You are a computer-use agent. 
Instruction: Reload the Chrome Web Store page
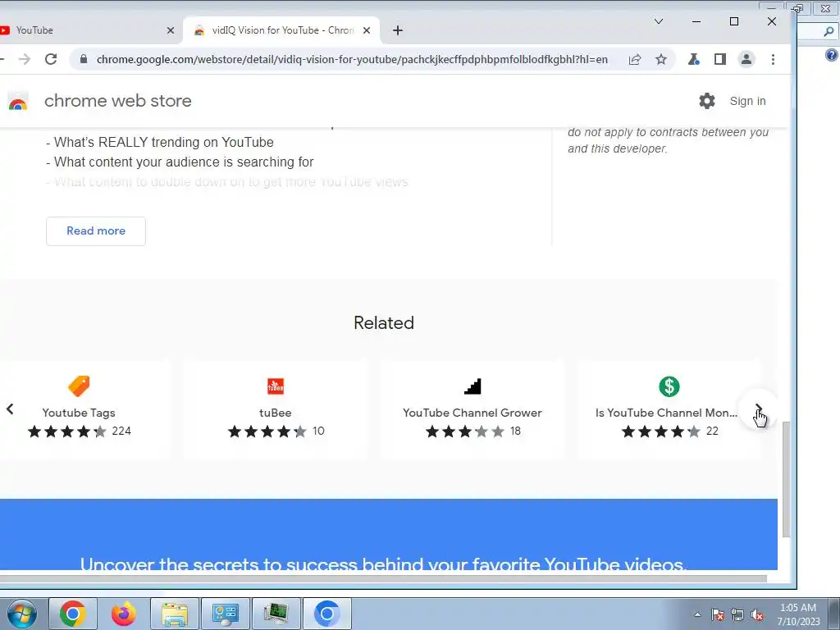[x=51, y=59]
